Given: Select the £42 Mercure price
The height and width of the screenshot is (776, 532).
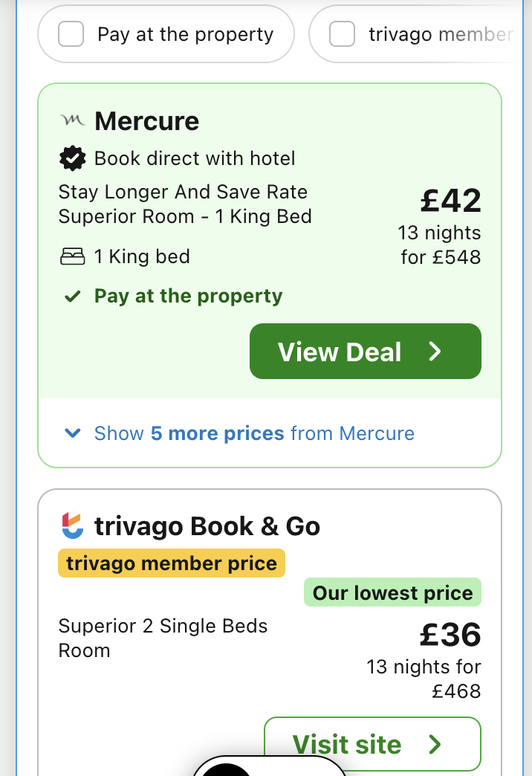Looking at the screenshot, I should pyautogui.click(x=450, y=201).
